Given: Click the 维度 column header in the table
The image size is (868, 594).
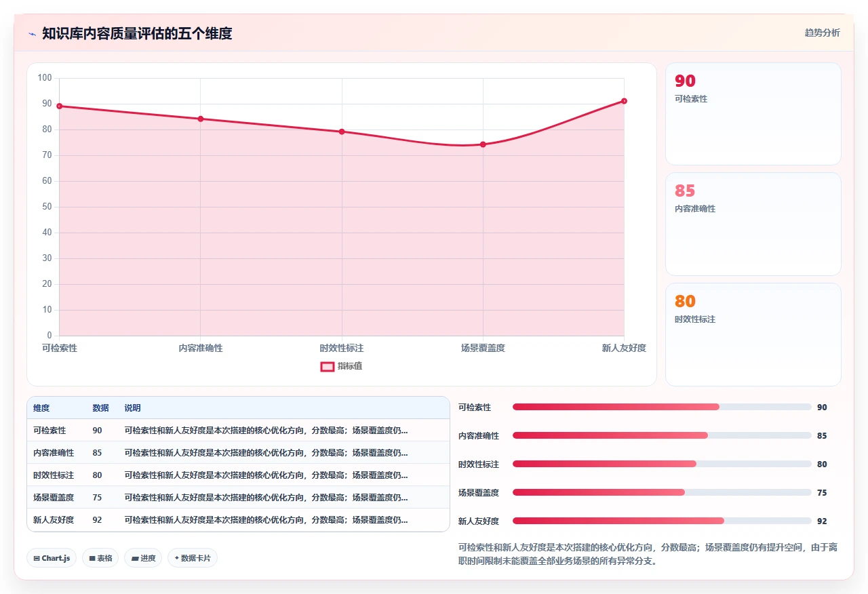Looking at the screenshot, I should [x=41, y=408].
